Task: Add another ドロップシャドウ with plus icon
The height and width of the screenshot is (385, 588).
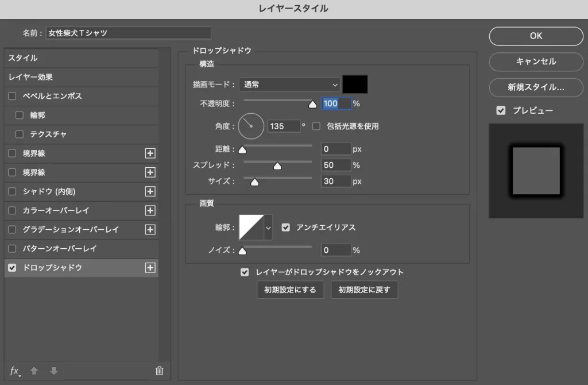Action: [x=150, y=268]
